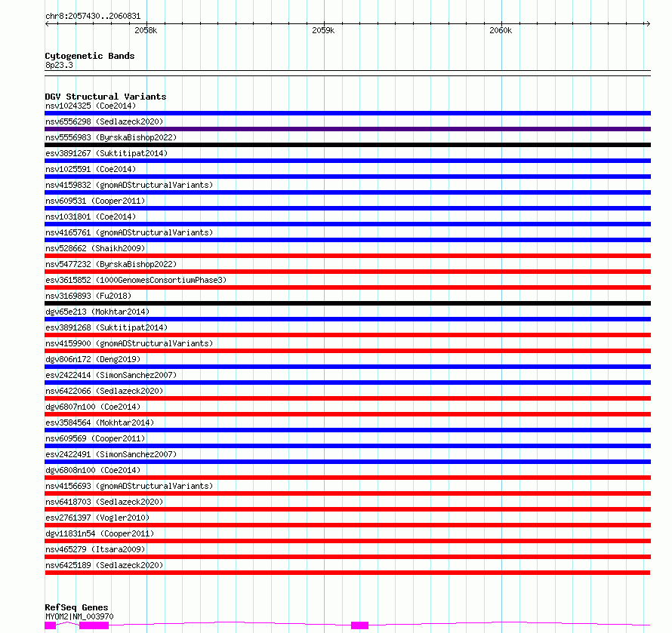Select the nsv3169893 (Fu2018) variant label
This screenshot has width=672, height=633.
click(x=88, y=296)
